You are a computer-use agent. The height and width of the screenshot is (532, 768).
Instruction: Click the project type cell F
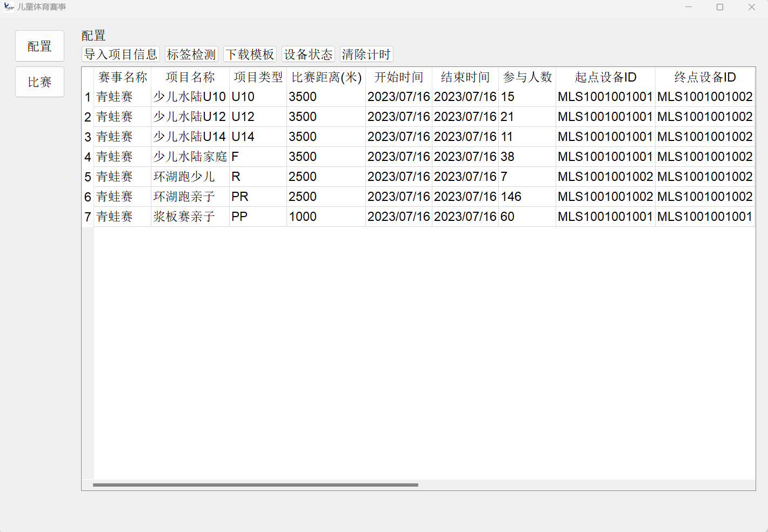click(x=258, y=157)
